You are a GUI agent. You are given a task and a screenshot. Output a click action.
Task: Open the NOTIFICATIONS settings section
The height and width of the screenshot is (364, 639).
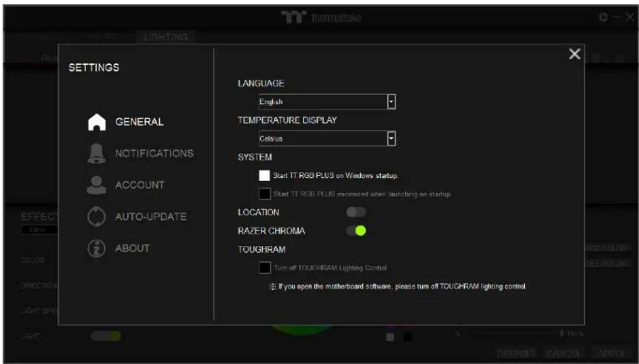pos(155,153)
